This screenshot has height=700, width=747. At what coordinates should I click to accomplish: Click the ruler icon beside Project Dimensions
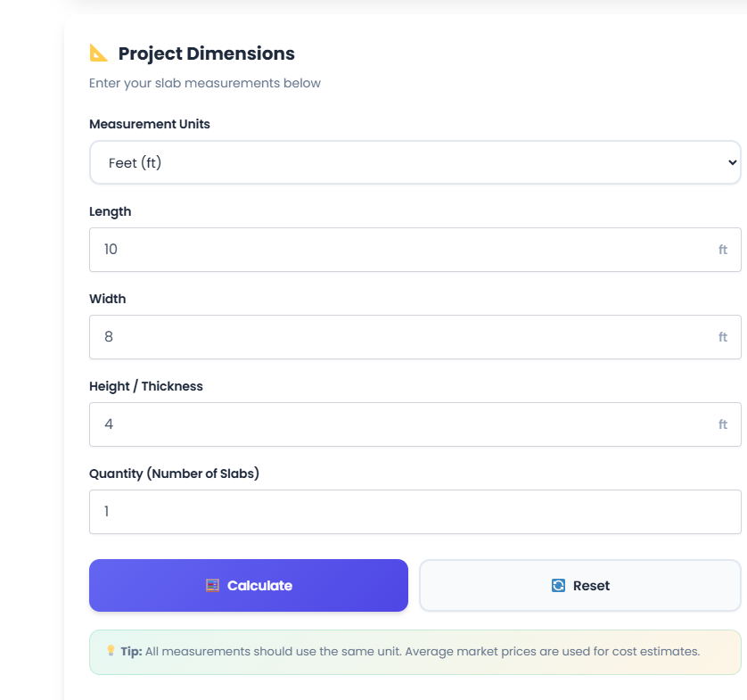click(x=99, y=54)
